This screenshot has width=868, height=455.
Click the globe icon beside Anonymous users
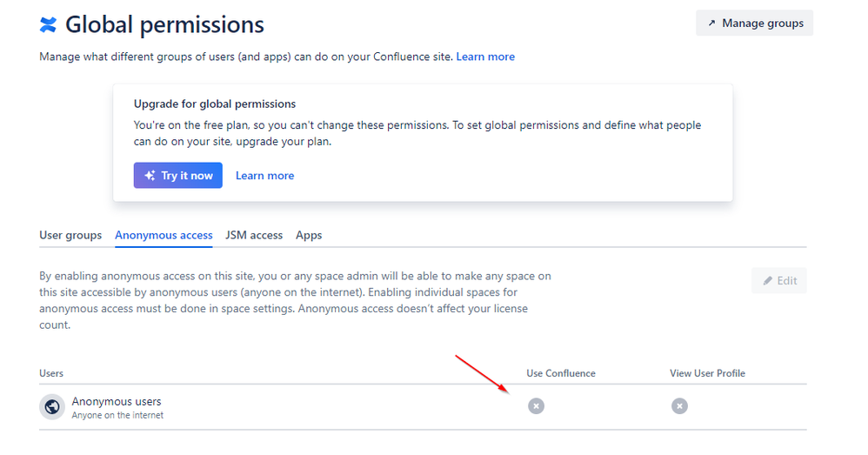pos(51,406)
